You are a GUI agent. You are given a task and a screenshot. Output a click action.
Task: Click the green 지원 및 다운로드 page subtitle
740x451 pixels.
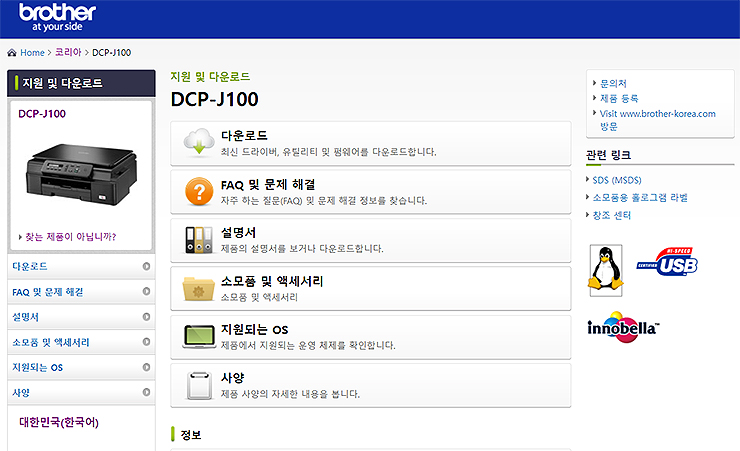(x=210, y=76)
